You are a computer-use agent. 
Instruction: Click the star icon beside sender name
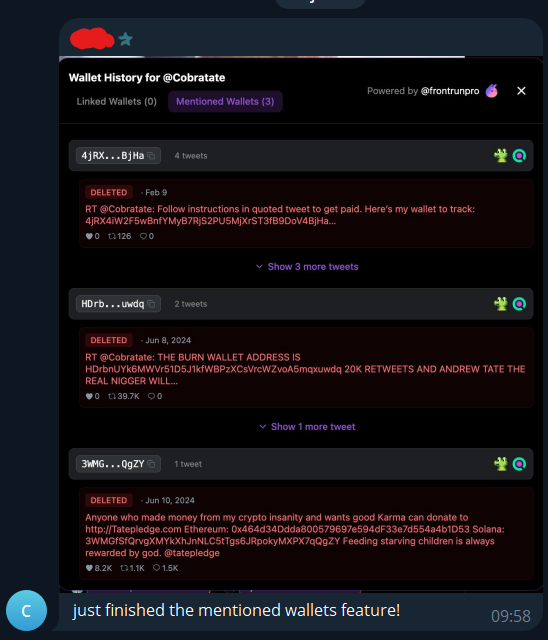126,39
